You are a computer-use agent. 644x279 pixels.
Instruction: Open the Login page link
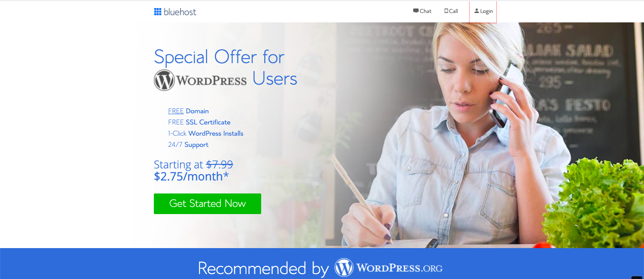tap(483, 12)
